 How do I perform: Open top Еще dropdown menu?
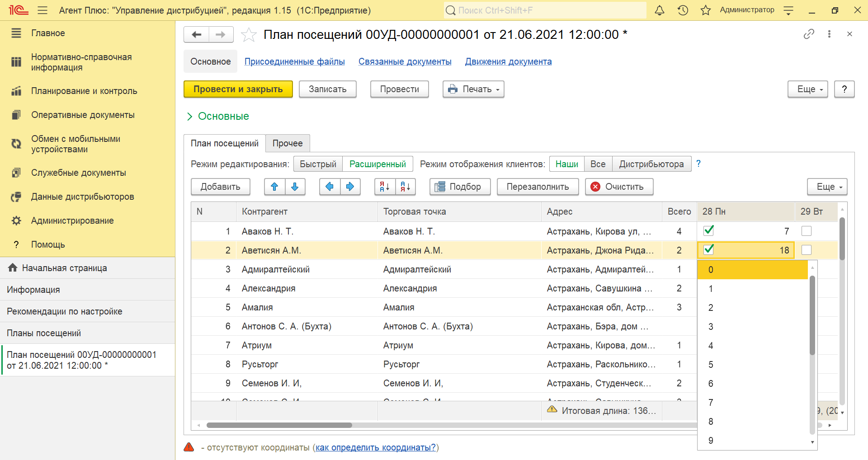[808, 89]
